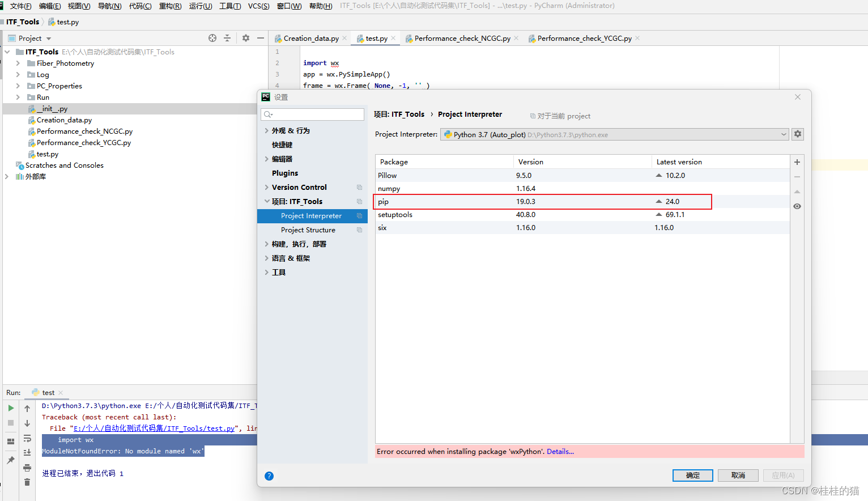
Task: Click ITF_Tools breadcrumb in navigation bar
Action: (23, 22)
